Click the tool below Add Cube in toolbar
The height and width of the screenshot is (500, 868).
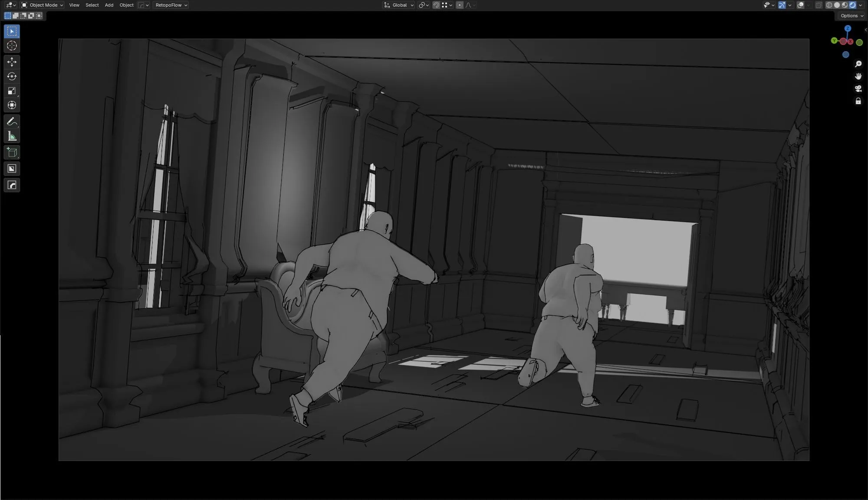pos(12,169)
